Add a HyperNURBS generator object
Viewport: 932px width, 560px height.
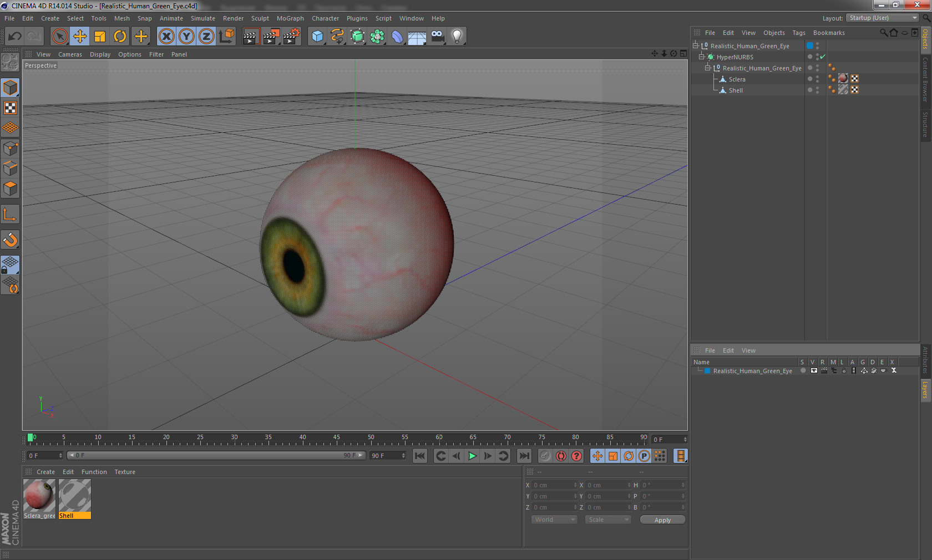pos(357,37)
